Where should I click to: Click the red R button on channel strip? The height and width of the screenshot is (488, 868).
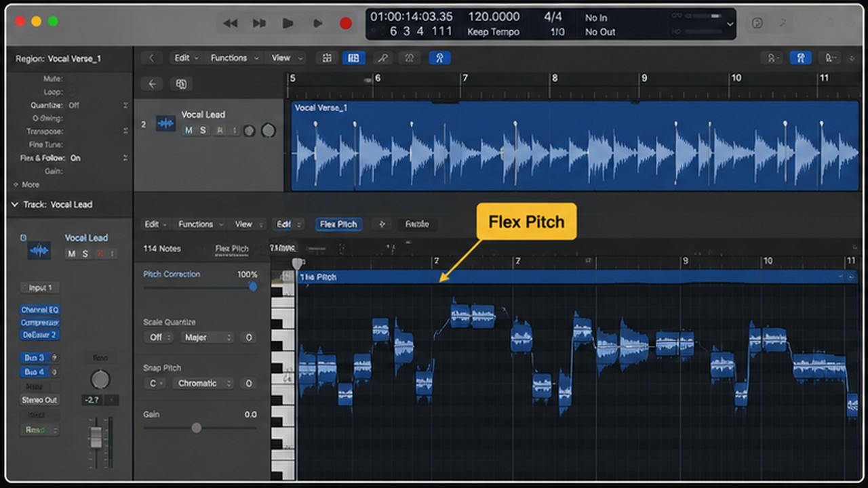click(99, 253)
